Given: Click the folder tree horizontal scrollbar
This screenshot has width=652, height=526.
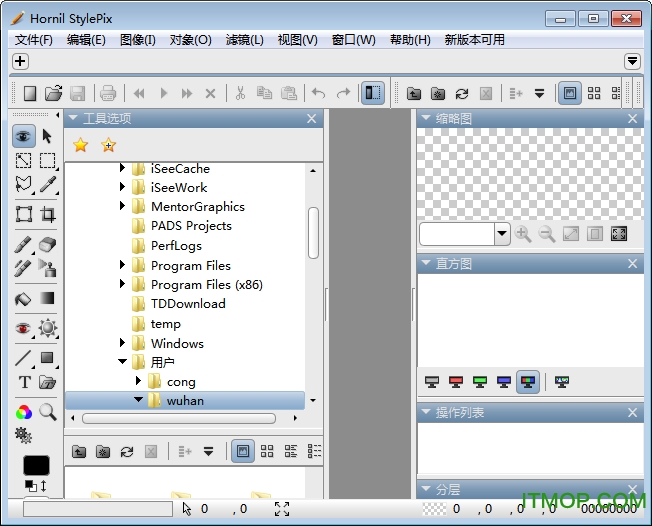Looking at the screenshot, I should coord(179,418).
